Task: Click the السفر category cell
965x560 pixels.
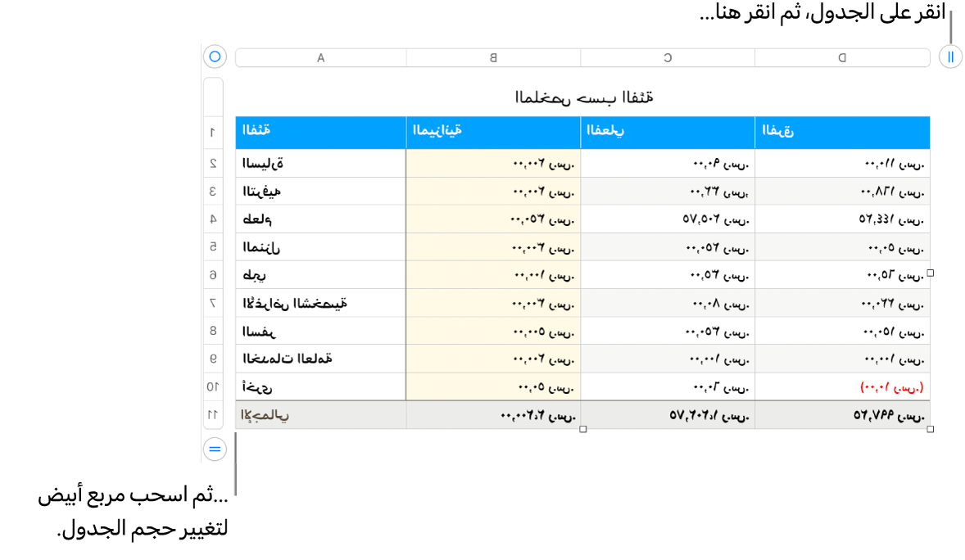Action: pyautogui.click(x=320, y=331)
